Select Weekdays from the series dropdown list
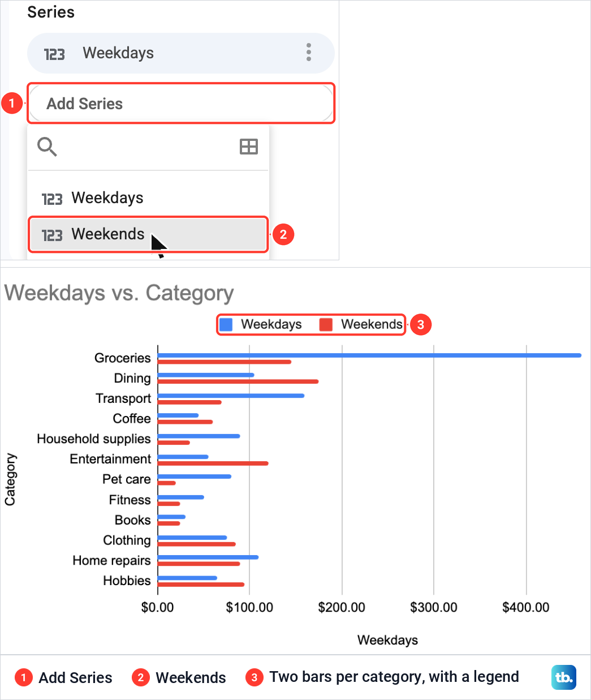 click(148, 198)
